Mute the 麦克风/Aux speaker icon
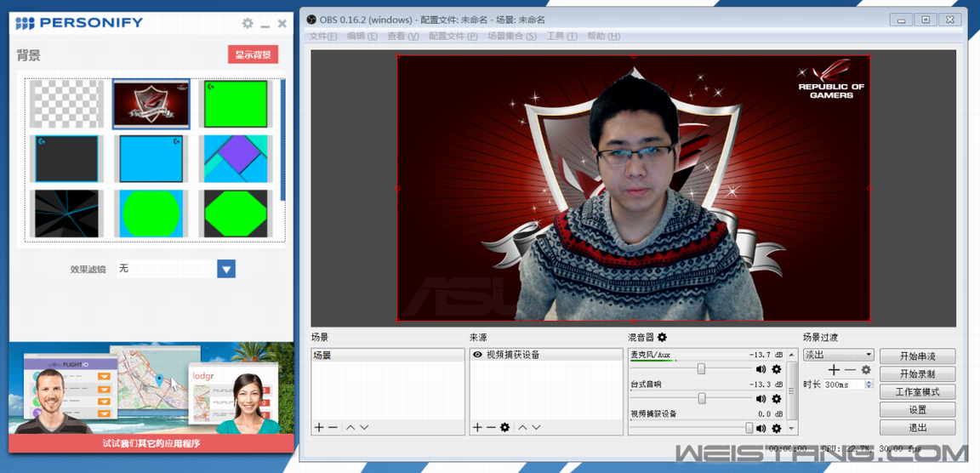This screenshot has height=473, width=980. pyautogui.click(x=761, y=369)
